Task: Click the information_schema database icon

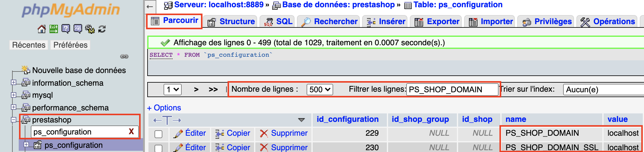Action: pos(26,82)
